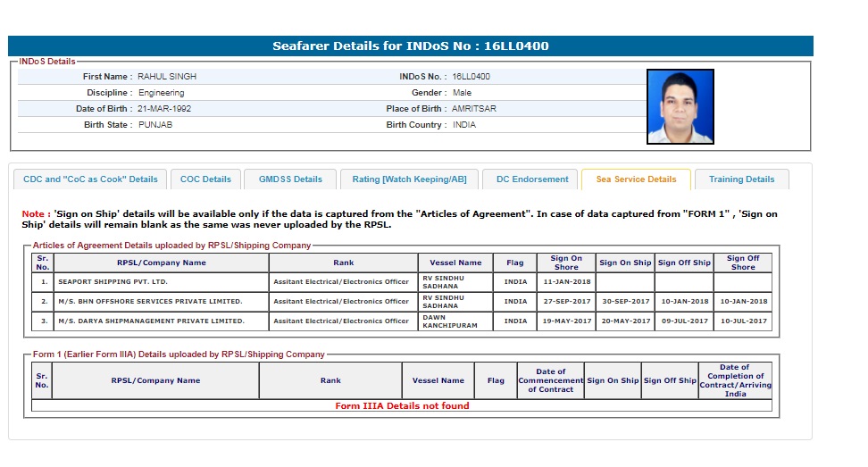Switch to the COC Details tab

(205, 179)
